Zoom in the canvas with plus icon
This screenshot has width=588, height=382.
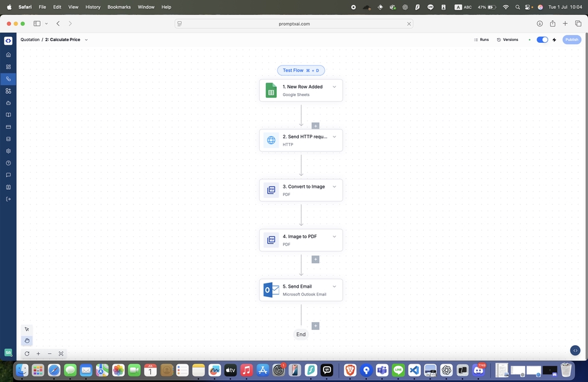[x=38, y=354]
